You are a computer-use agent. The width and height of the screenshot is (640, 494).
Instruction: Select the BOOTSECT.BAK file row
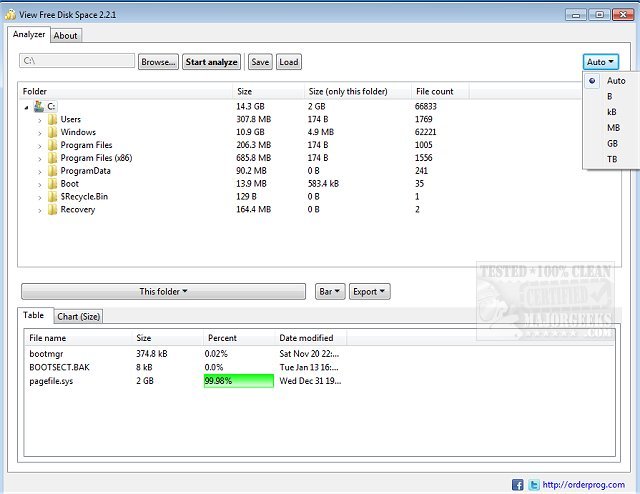pyautogui.click(x=319, y=367)
